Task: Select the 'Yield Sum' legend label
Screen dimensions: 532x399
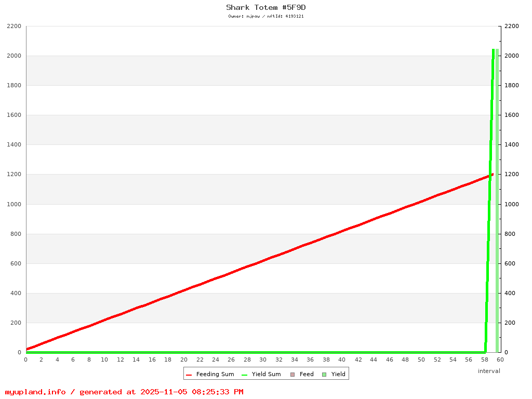Action: click(x=266, y=374)
